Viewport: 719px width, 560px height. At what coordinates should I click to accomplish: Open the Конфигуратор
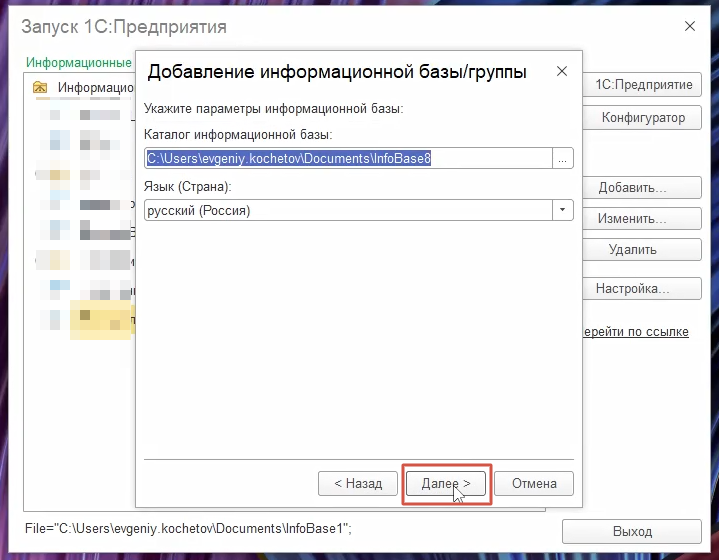(x=642, y=118)
